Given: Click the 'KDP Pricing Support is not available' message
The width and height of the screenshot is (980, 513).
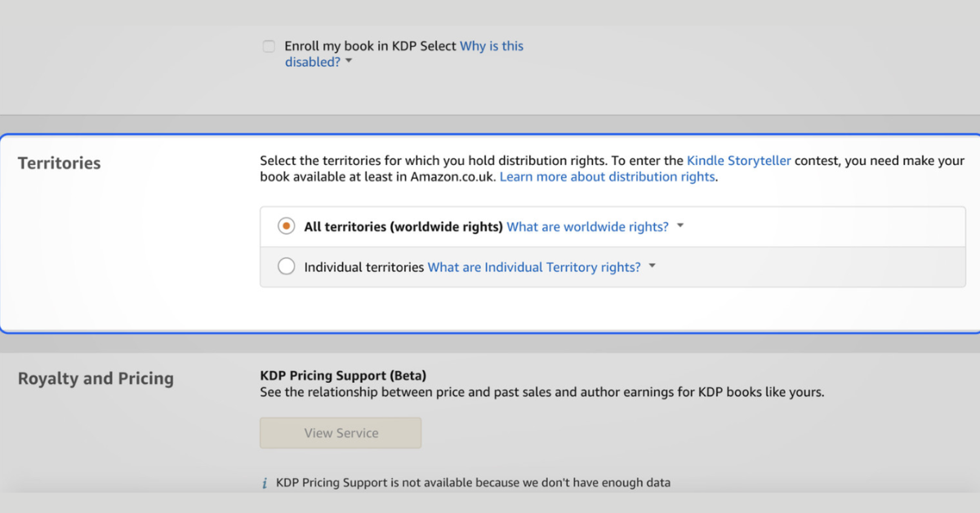Looking at the screenshot, I should point(473,483).
